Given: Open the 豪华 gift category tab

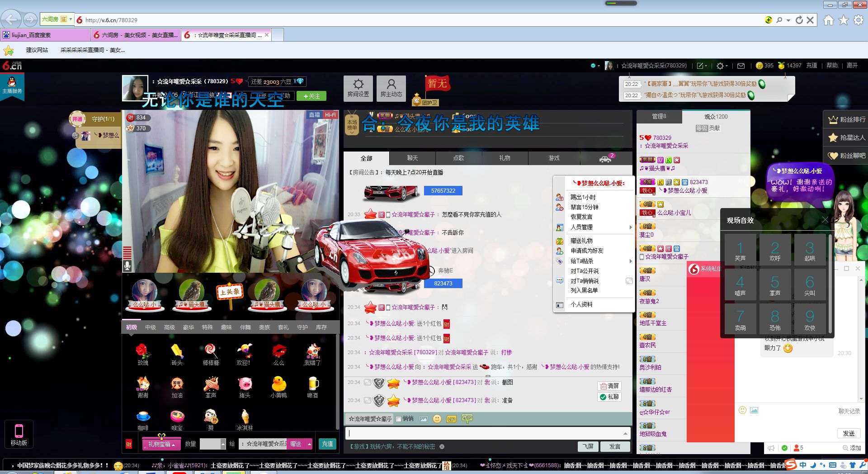Looking at the screenshot, I should (x=188, y=327).
